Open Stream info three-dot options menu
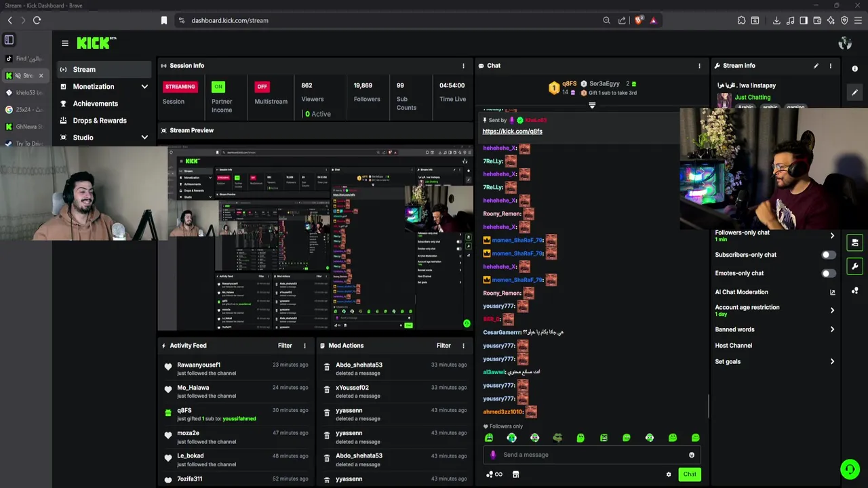This screenshot has height=488, width=868. coord(830,66)
